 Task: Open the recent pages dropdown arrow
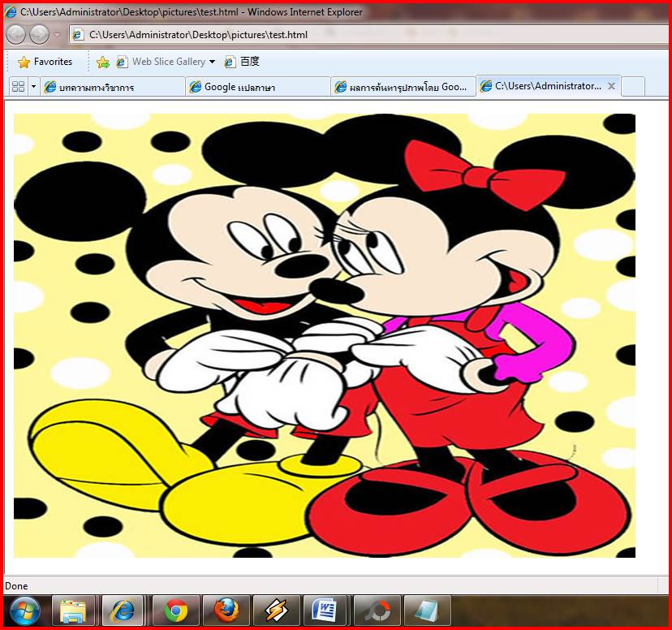tap(57, 35)
